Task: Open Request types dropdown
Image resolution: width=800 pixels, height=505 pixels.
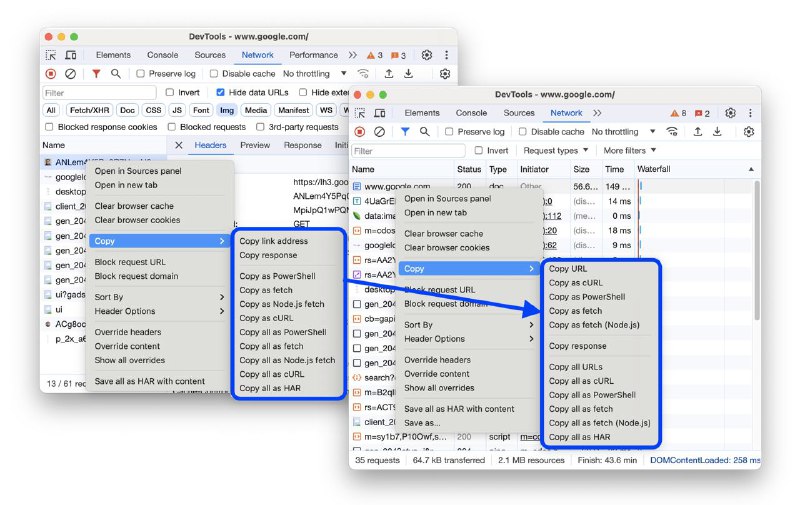Action: pyautogui.click(x=556, y=150)
